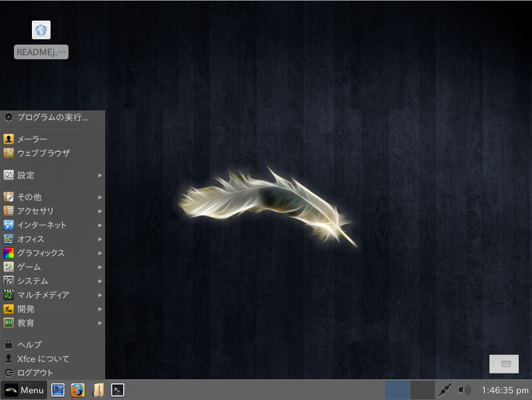Expand the マルチメディア submenu arrow
The width and height of the screenshot is (532, 400).
[x=100, y=295]
